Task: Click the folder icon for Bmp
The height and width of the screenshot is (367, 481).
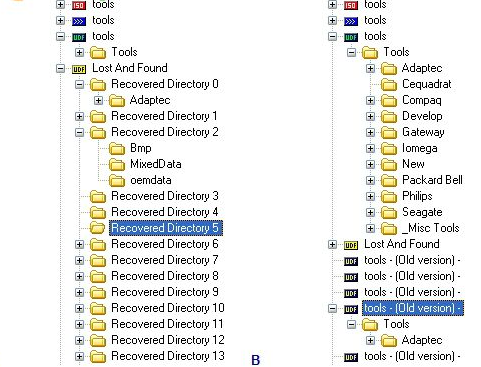Action: pos(117,148)
